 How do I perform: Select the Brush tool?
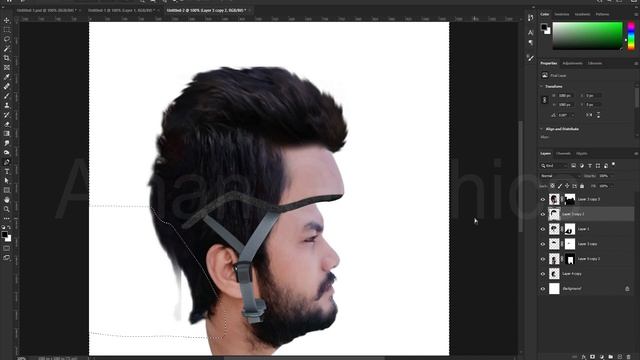[x=7, y=96]
